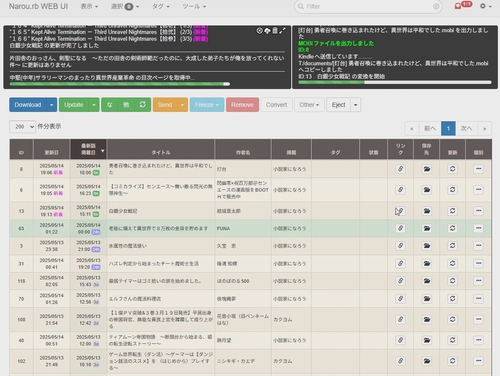Open the settings gear menu

(x=485, y=6)
